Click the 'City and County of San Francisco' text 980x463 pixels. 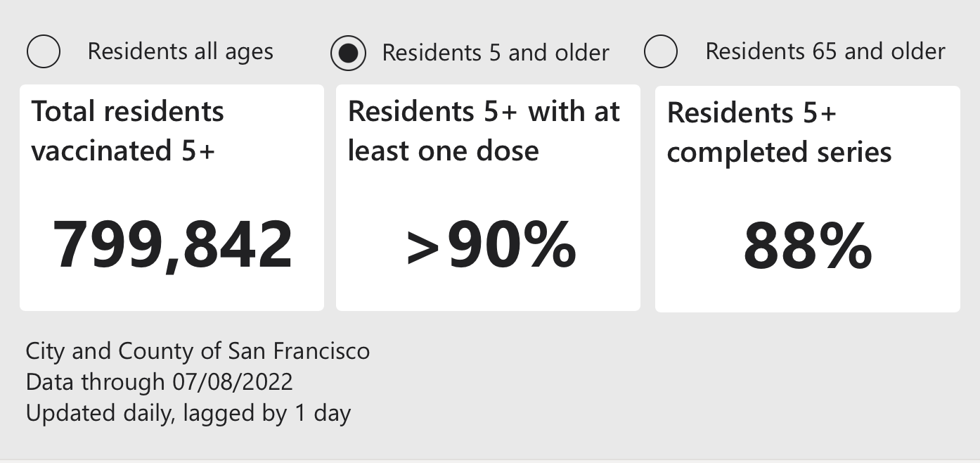pyautogui.click(x=198, y=350)
